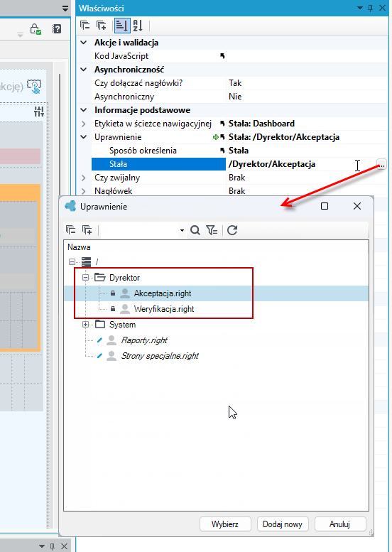The width and height of the screenshot is (392, 552).
Task: Close the Uprawnienie dialog
Action: [x=356, y=206]
